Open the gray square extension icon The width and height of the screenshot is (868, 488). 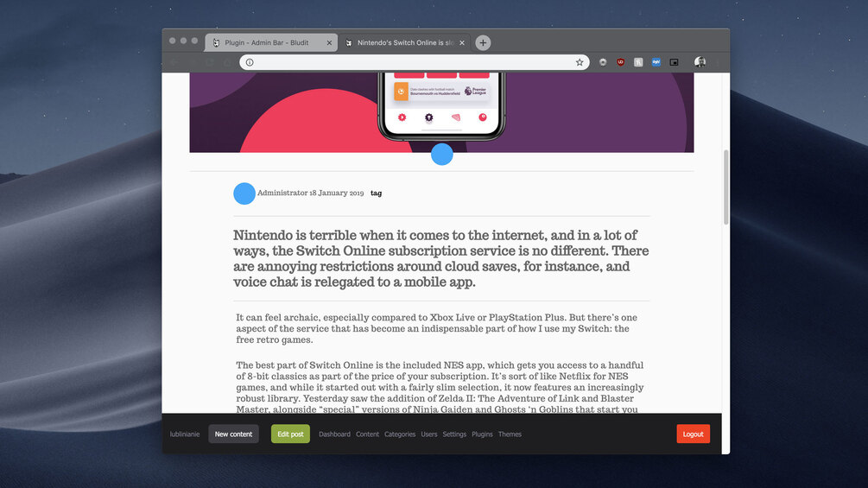[638, 62]
